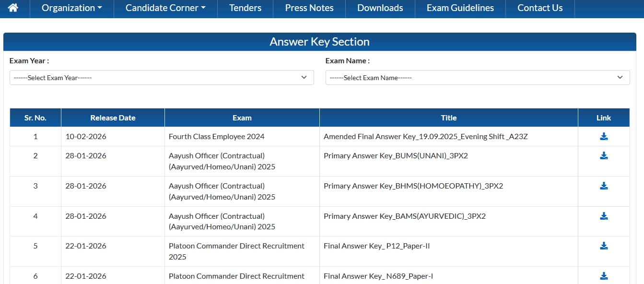This screenshot has width=644, height=284.
Task: Expand the Candidate Corner menu
Action: coord(165,8)
